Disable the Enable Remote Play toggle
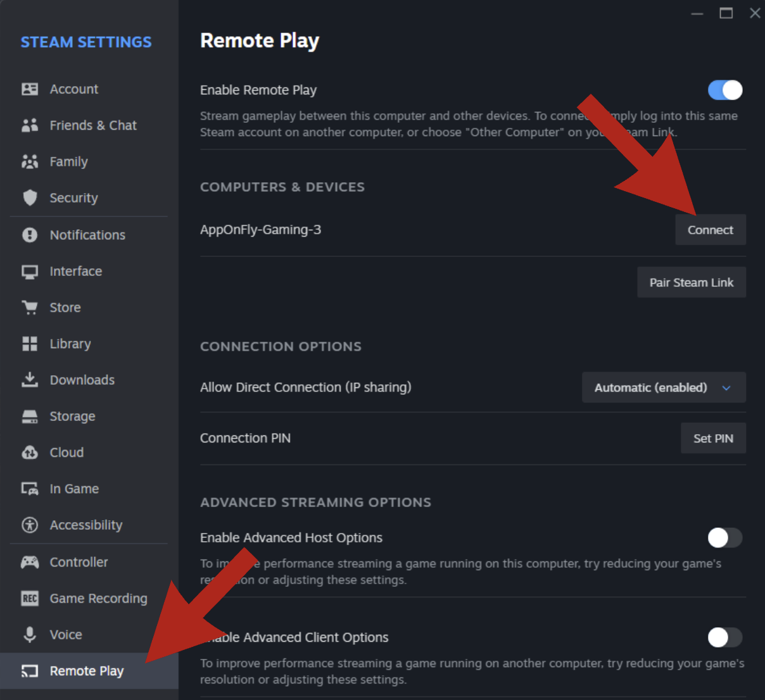Screen dimensions: 765x700 coord(724,90)
